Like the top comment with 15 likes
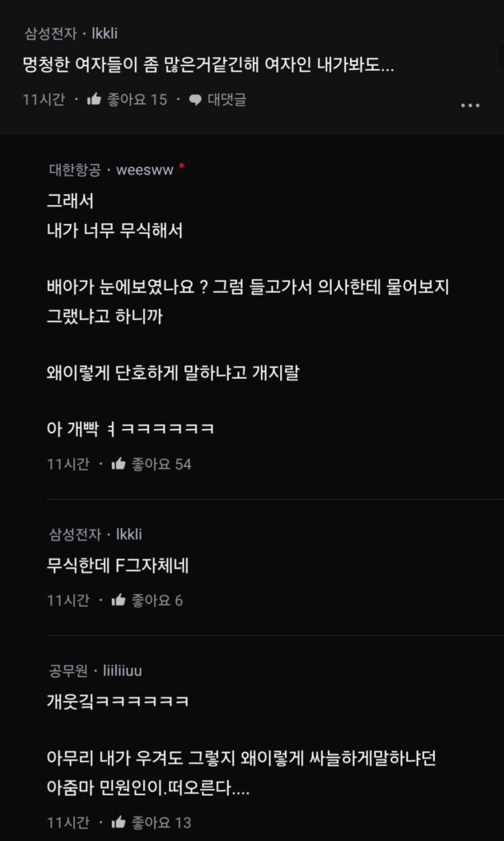Viewport: 504px width, 841px height. click(x=94, y=100)
